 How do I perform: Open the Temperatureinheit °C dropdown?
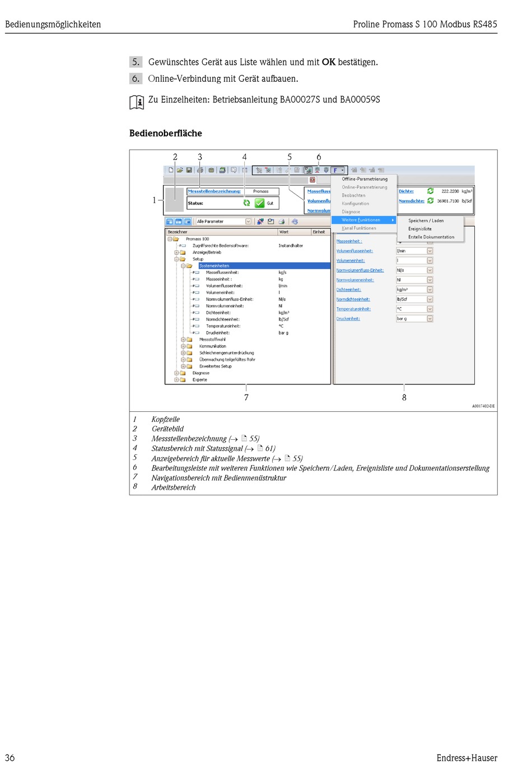(x=430, y=309)
